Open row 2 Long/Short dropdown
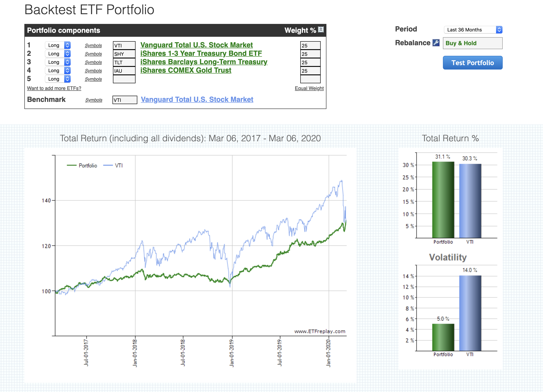Image resolution: width=543 pixels, height=392 pixels. pyautogui.click(x=58, y=54)
